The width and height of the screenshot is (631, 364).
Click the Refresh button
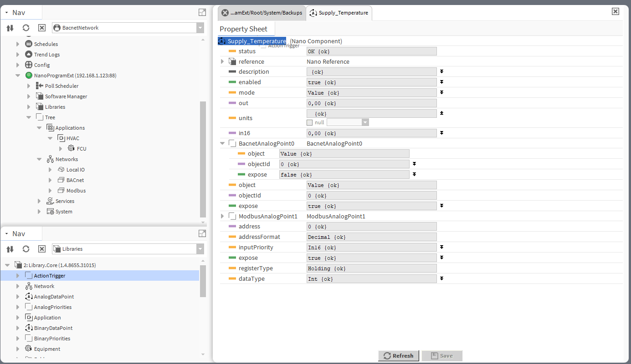tap(399, 356)
